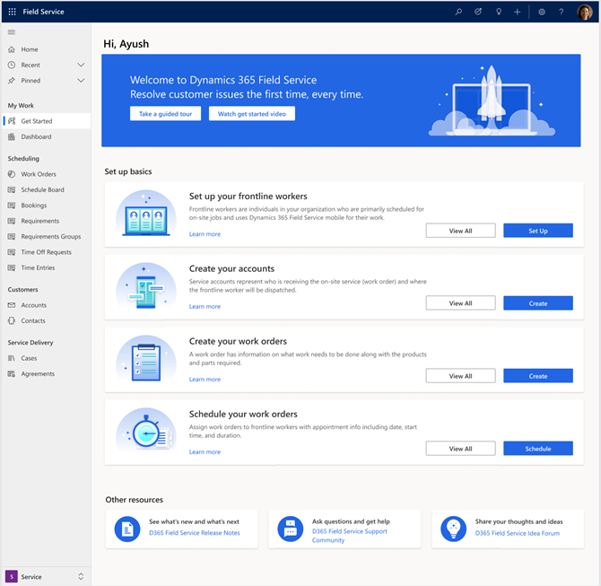This screenshot has height=586, width=601.
Task: Click the Dashboard icon in sidebar
Action: tap(11, 137)
